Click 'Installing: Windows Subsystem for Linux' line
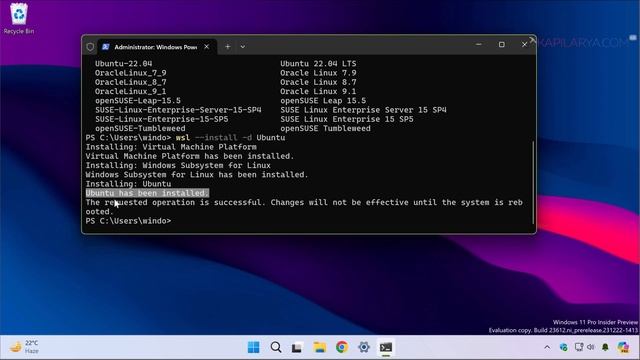 coord(178,165)
